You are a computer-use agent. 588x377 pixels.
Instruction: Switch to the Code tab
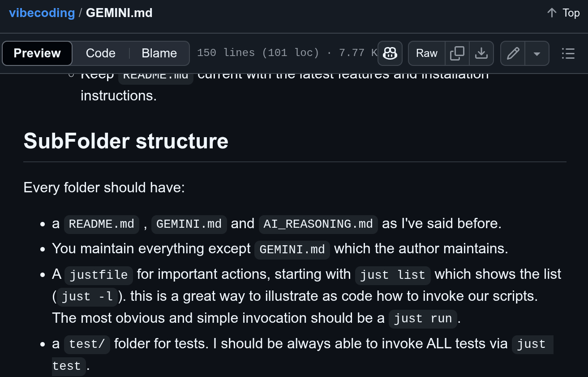click(101, 53)
